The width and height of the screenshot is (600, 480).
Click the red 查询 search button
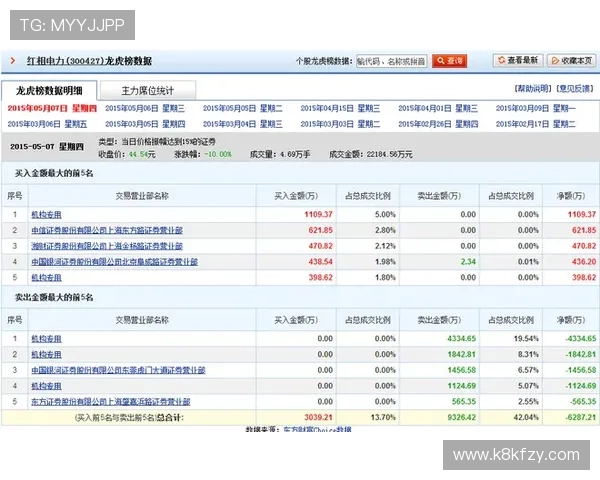[449, 61]
